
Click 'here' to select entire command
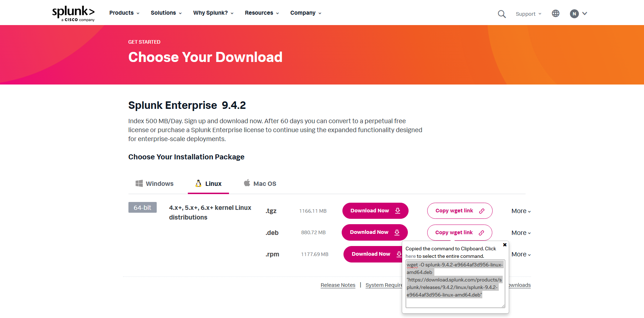pyautogui.click(x=410, y=256)
